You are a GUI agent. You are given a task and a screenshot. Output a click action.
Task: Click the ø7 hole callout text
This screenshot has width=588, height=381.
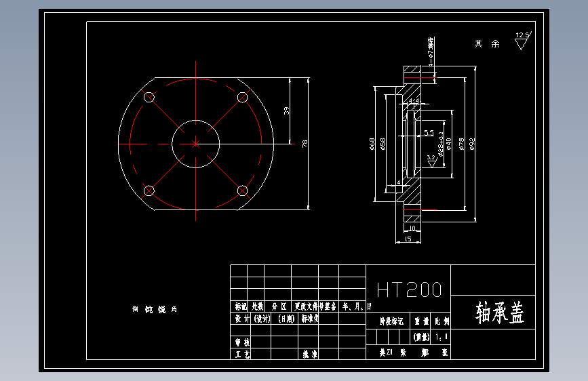click(x=431, y=52)
